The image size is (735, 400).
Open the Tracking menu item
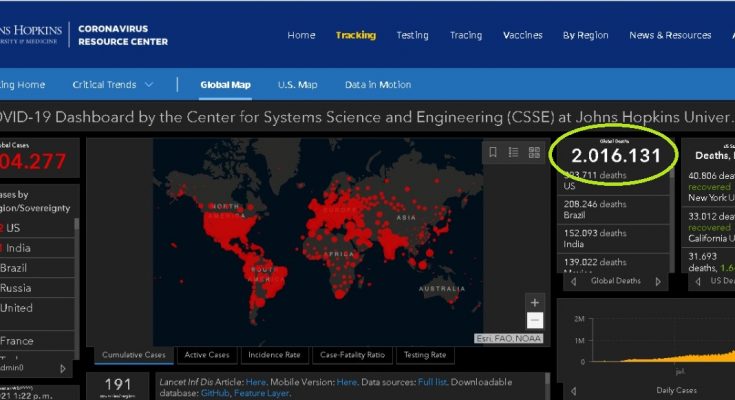(x=356, y=35)
